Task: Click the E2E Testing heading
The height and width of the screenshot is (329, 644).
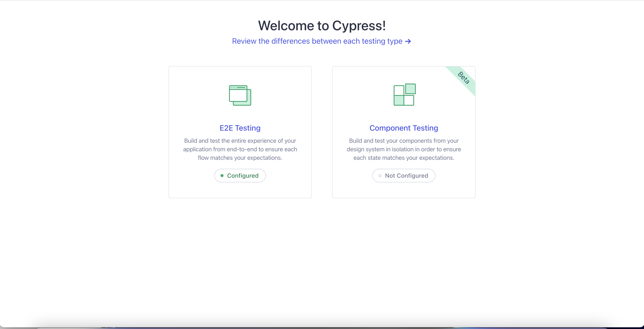Action: [x=240, y=128]
